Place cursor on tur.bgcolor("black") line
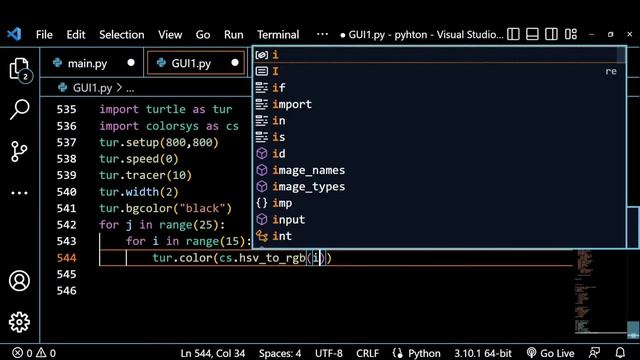 (165, 208)
